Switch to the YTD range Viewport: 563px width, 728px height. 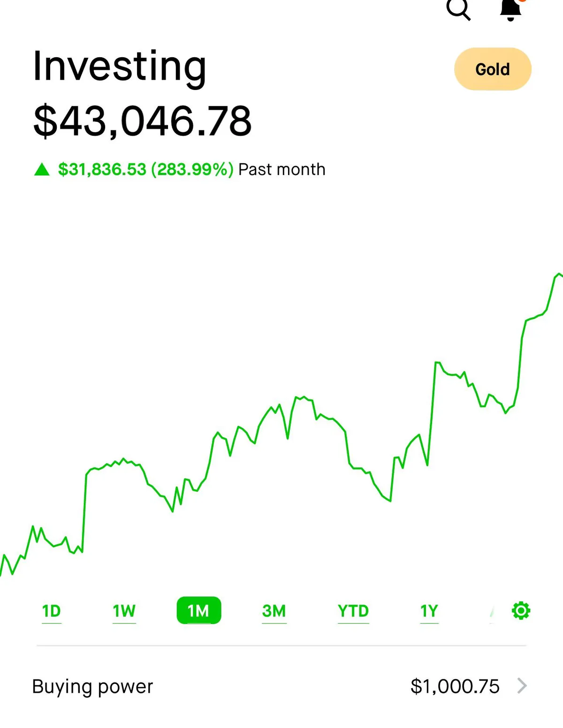(353, 611)
